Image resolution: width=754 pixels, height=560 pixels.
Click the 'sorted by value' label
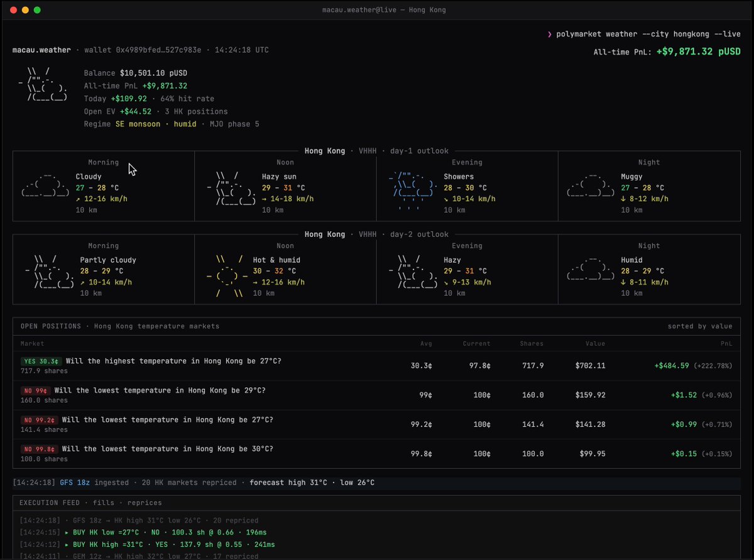700,326
